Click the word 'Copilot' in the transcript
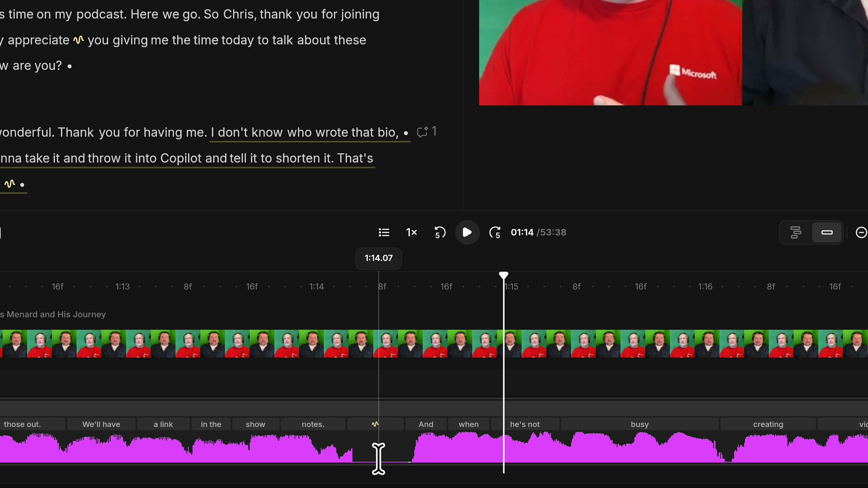Screen dimensions: 868x488 point(181,158)
